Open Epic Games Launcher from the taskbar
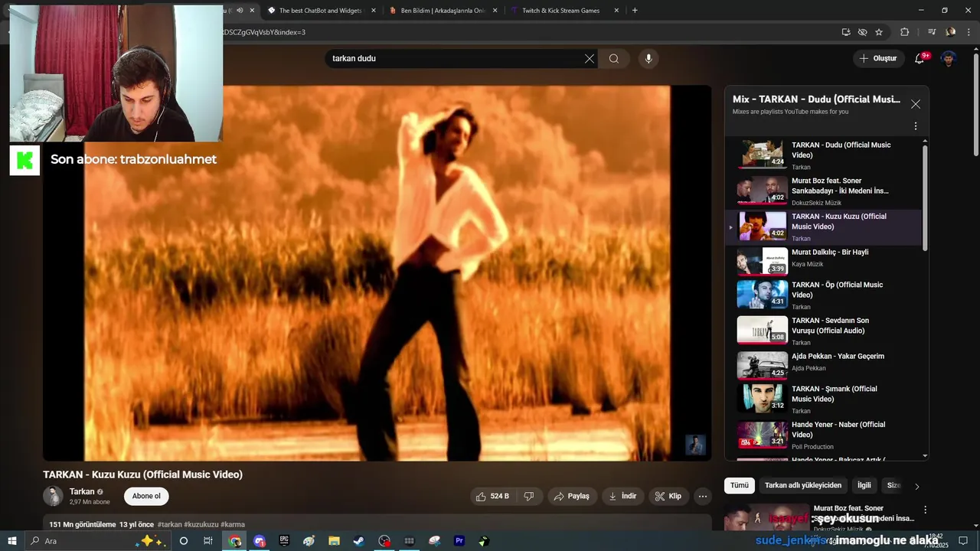 point(284,541)
